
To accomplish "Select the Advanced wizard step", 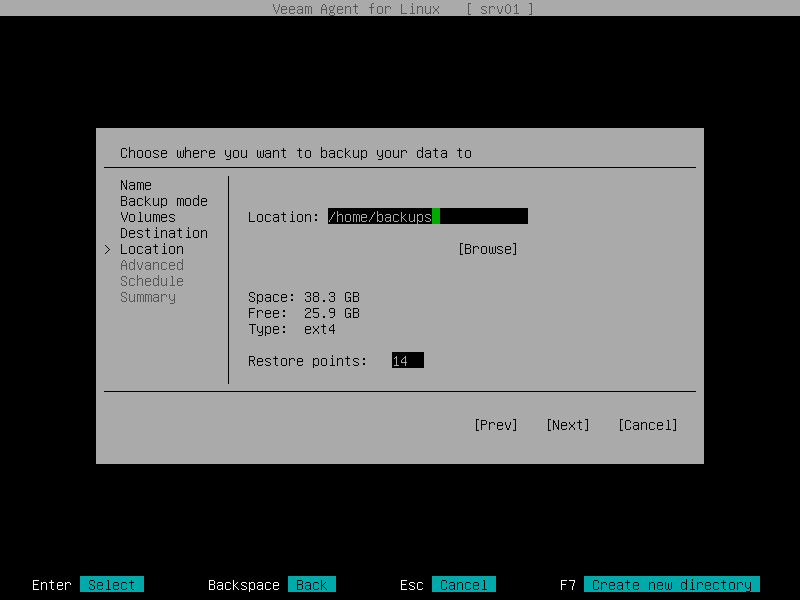I will [152, 265].
